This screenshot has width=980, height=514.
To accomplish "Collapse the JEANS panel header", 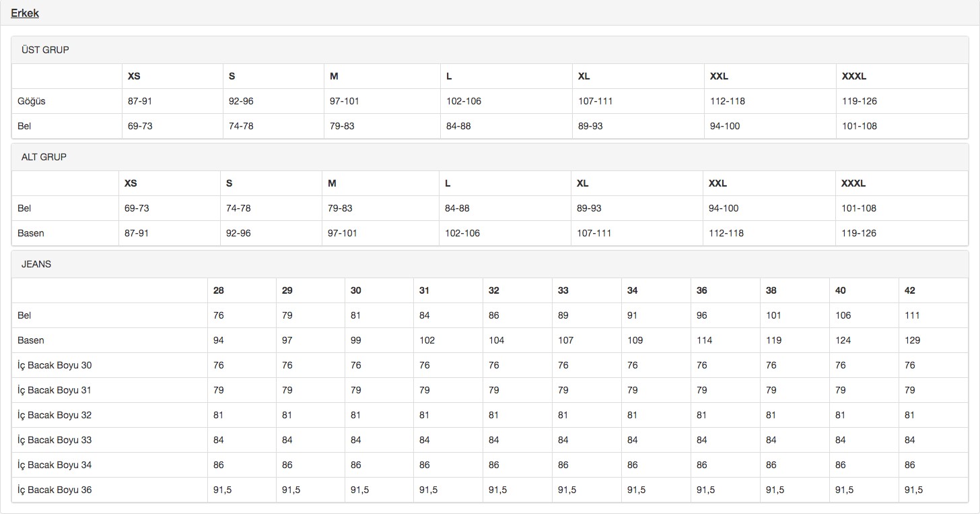I will coord(36,264).
